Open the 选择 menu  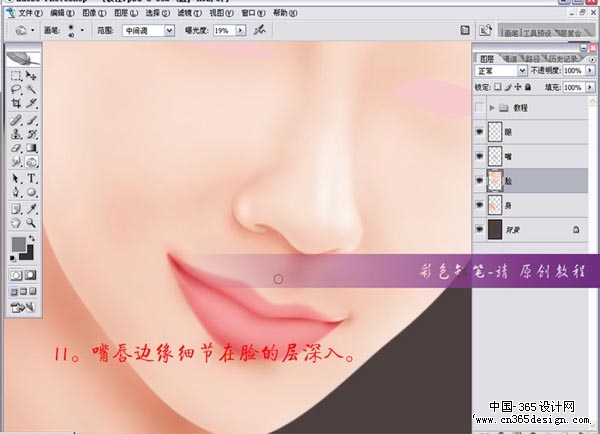point(157,13)
